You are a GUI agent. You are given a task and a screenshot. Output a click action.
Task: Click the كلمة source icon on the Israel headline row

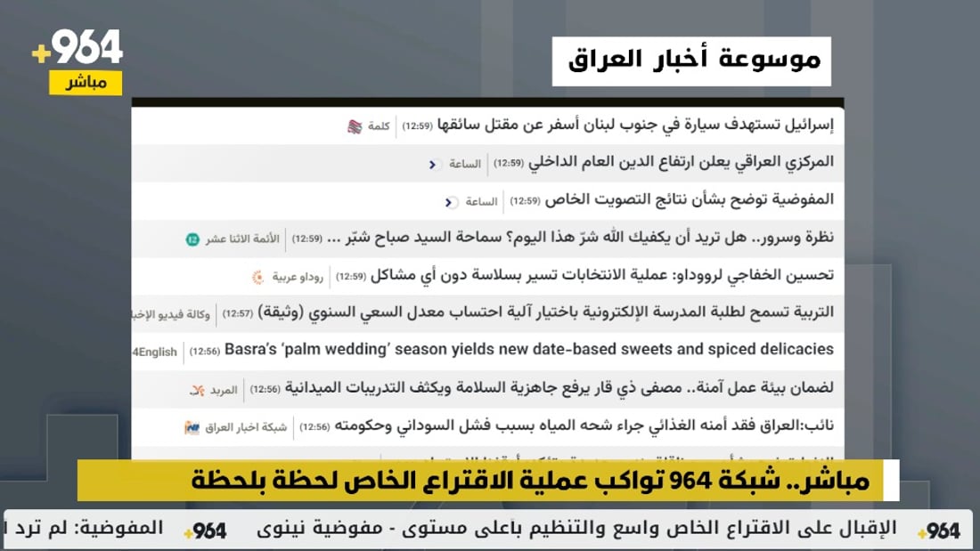coord(355,126)
